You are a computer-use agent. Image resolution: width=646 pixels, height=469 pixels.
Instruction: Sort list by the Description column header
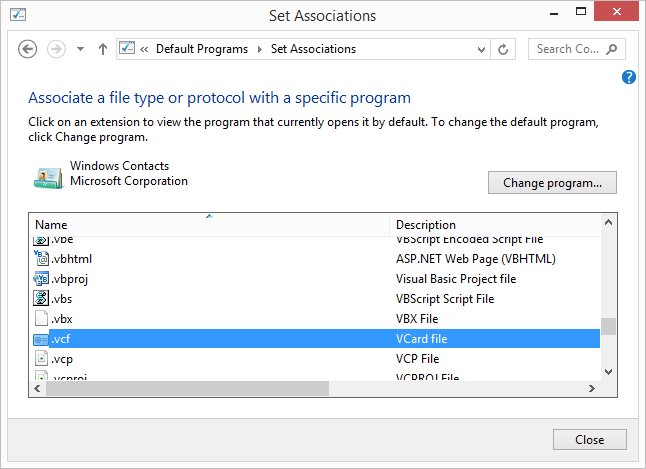click(x=425, y=225)
